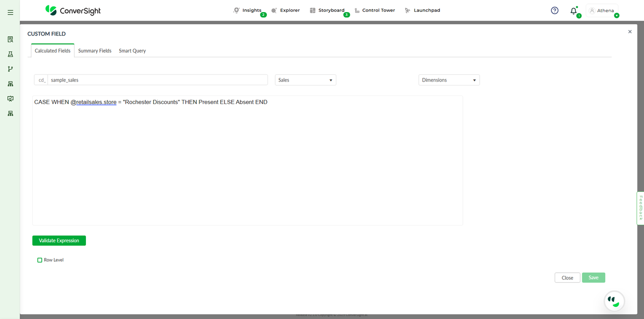644x319 pixels.
Task: Enable the Row Level checkbox
Action: (x=40, y=260)
